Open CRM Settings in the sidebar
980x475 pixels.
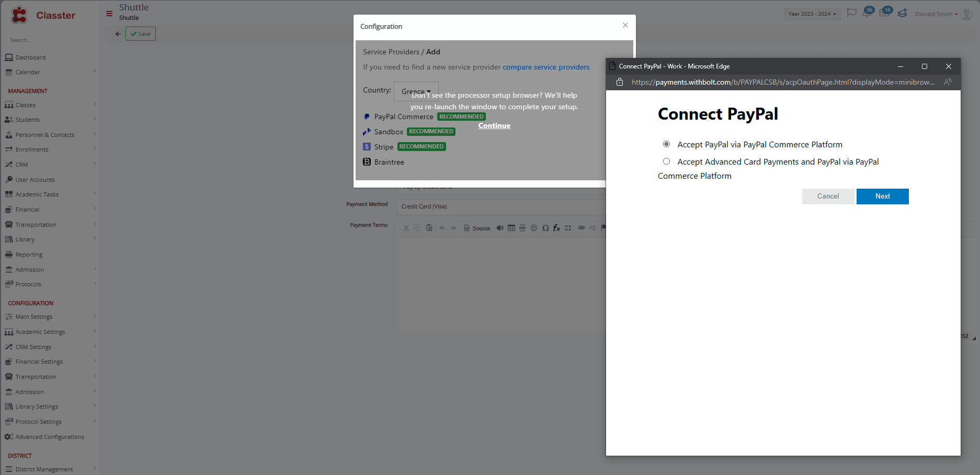(33, 347)
